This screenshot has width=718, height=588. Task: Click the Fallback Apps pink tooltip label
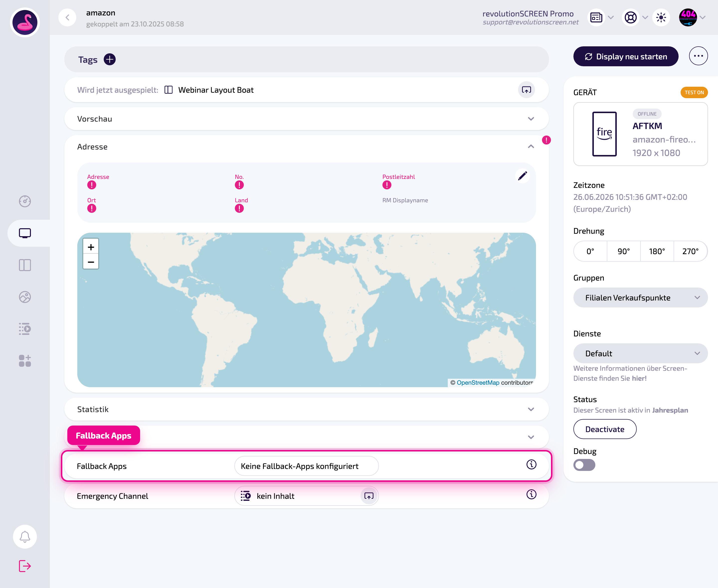tap(103, 435)
